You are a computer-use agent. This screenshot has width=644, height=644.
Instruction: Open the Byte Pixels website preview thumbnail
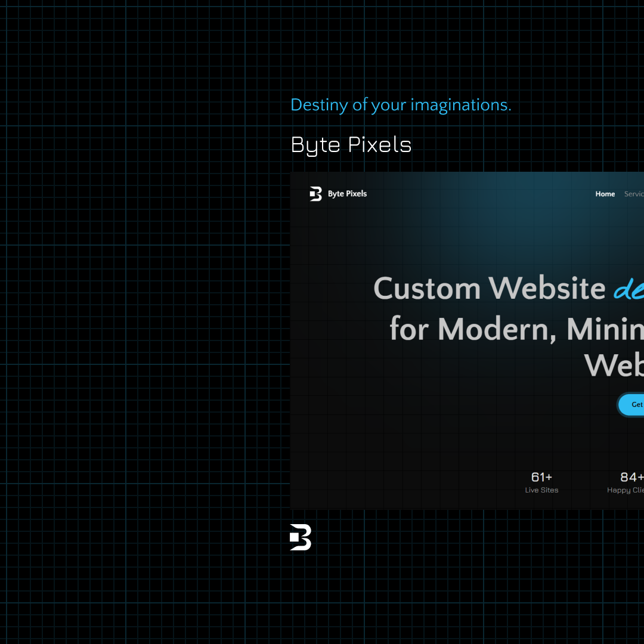[x=467, y=340]
